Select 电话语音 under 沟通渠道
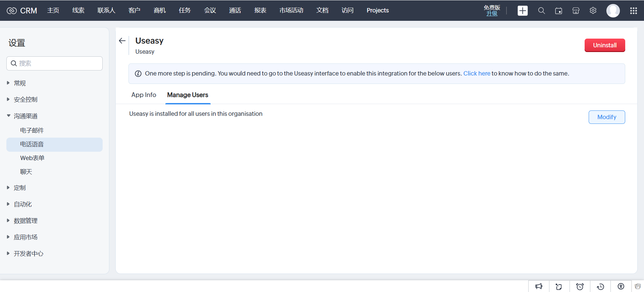The height and width of the screenshot is (292, 644). (54, 144)
